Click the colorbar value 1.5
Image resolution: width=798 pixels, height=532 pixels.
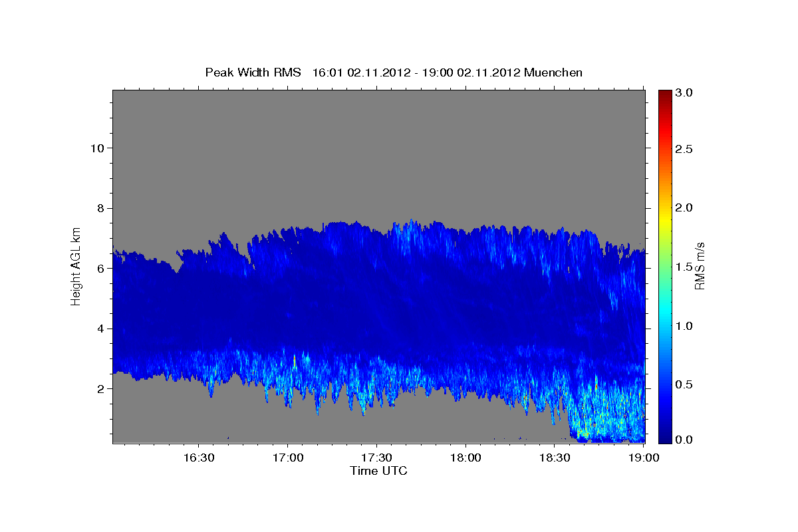pos(684,267)
